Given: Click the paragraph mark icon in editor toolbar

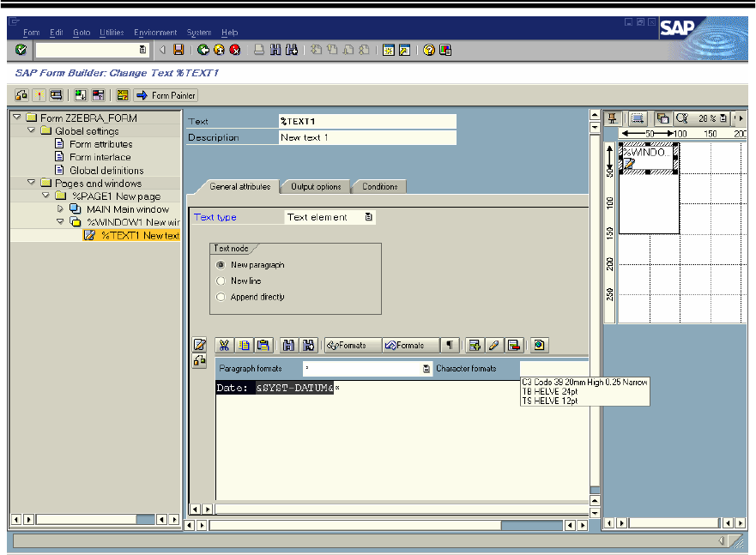Looking at the screenshot, I should tap(450, 345).
